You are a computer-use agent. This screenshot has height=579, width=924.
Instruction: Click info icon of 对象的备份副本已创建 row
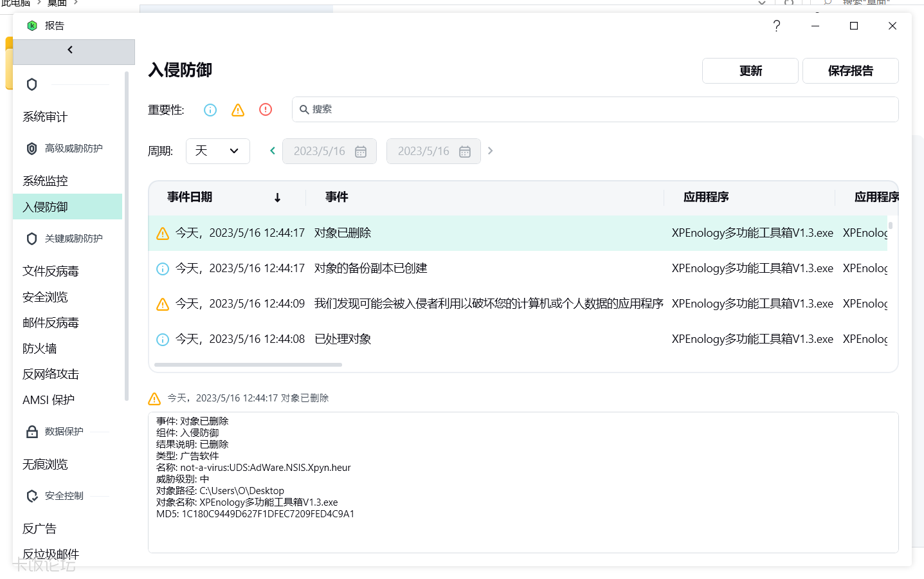coord(163,269)
